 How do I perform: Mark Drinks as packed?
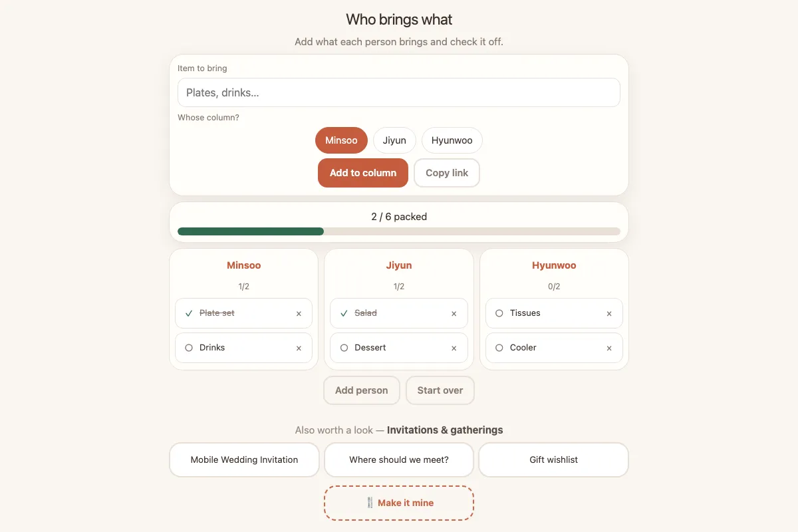(189, 348)
